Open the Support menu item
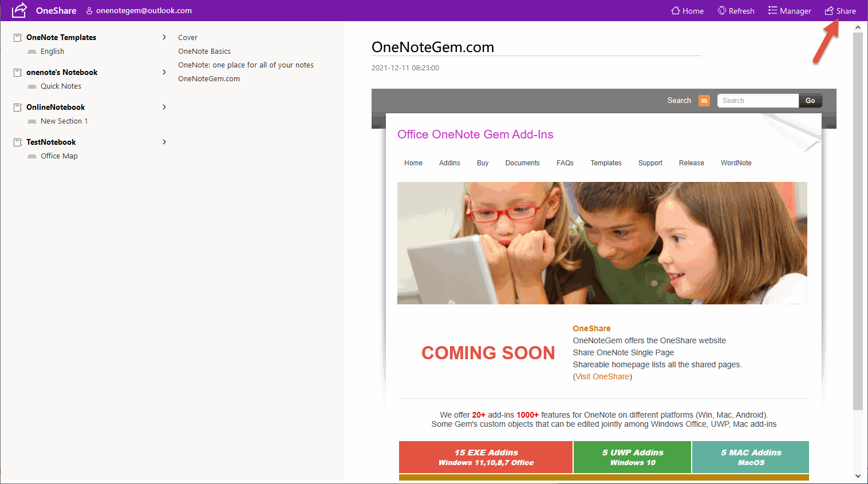Image resolution: width=868 pixels, height=484 pixels. 650,163
